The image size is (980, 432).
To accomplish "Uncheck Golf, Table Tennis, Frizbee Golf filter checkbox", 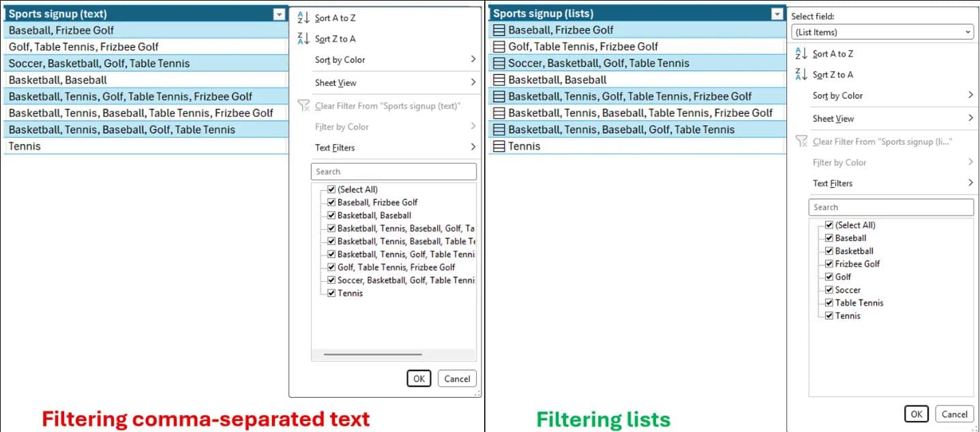I will click(331, 267).
